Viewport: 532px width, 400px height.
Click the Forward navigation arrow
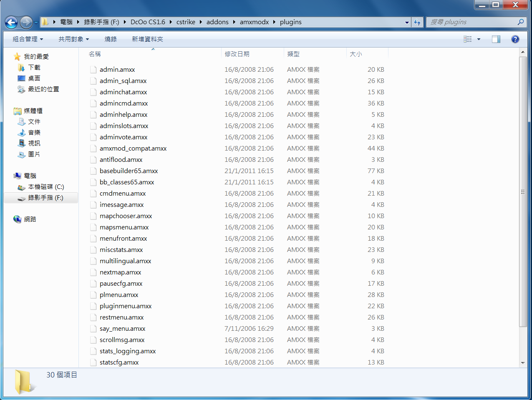click(26, 22)
